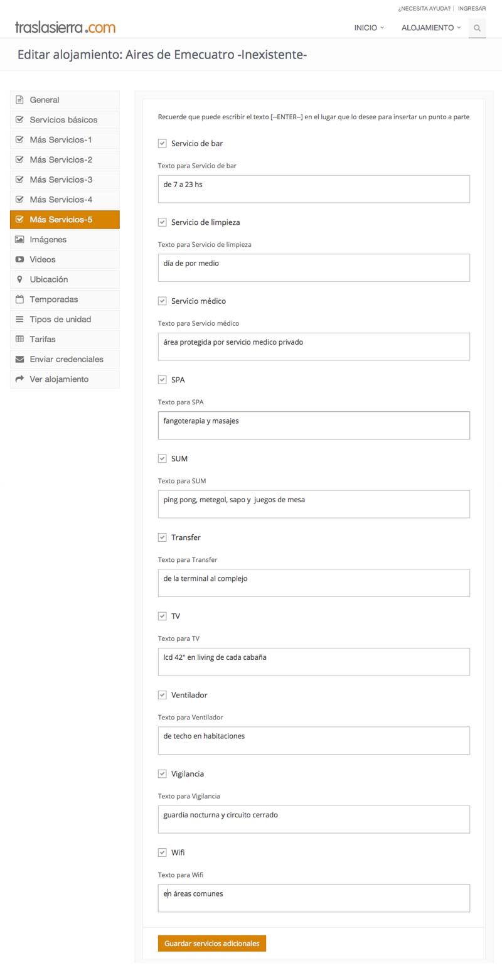Click the map pin icon beside Ubicación
Image resolution: width=502 pixels, height=980 pixels.
[19, 279]
